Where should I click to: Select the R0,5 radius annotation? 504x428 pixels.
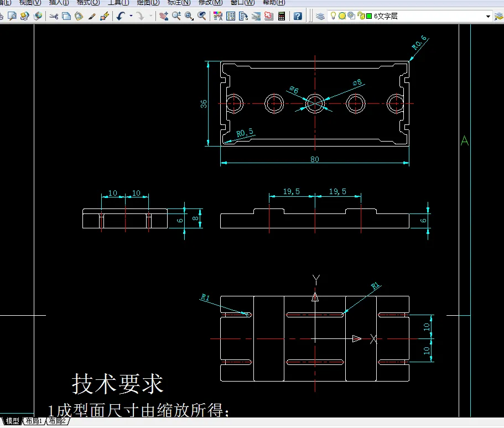coord(245,133)
